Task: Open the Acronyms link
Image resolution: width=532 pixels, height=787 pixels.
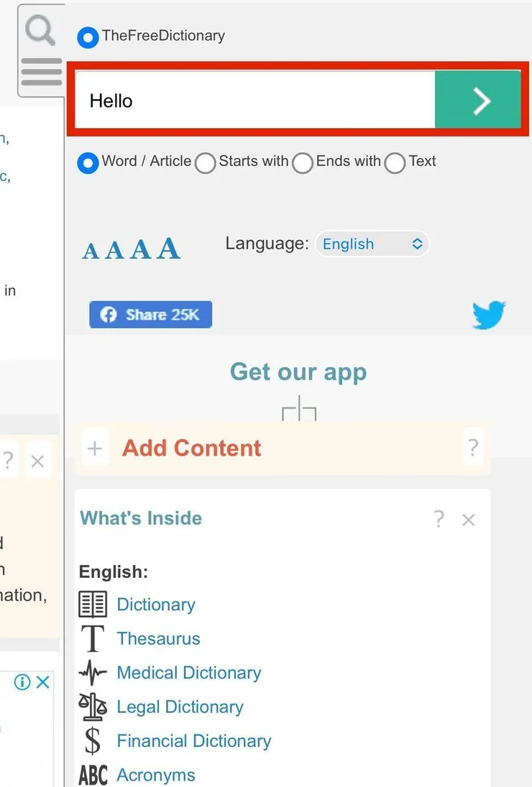Action: tap(156, 775)
